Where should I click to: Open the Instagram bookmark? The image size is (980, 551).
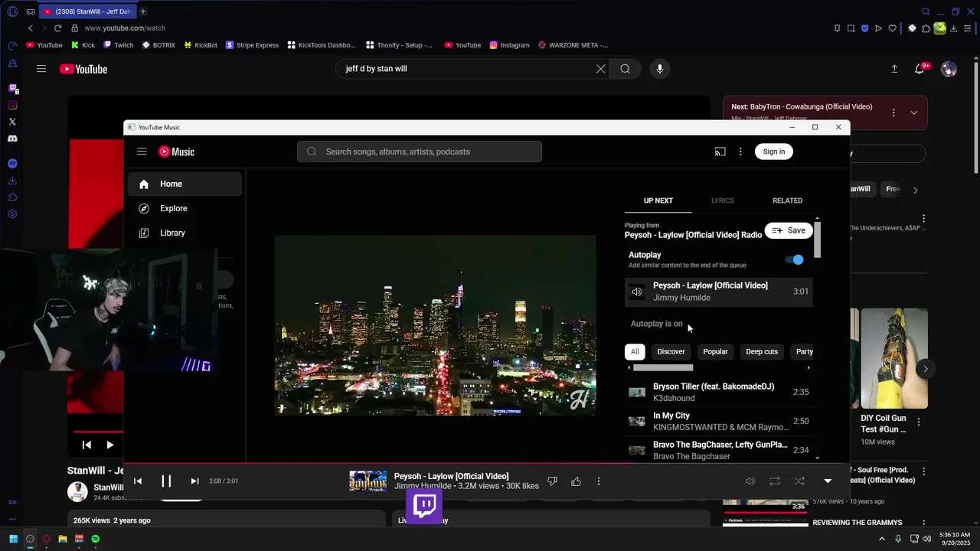(x=509, y=45)
